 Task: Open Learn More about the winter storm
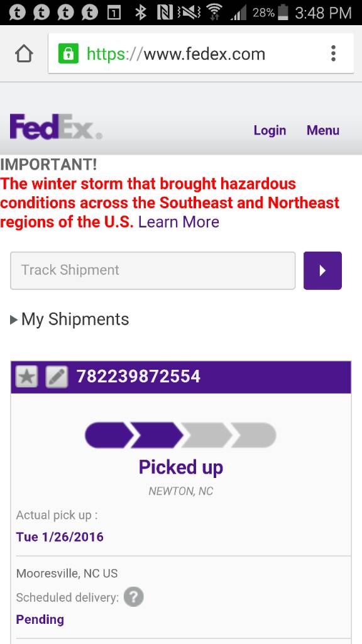tap(178, 222)
